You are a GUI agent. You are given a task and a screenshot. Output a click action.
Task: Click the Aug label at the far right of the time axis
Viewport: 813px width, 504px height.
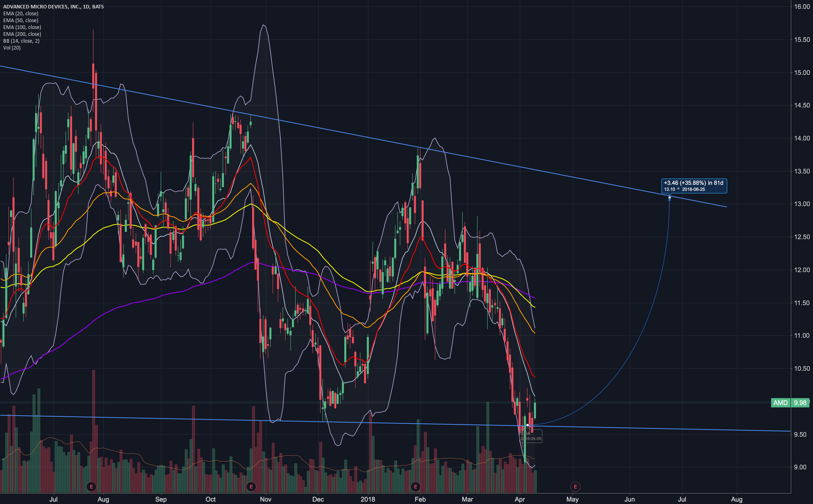[x=736, y=499]
